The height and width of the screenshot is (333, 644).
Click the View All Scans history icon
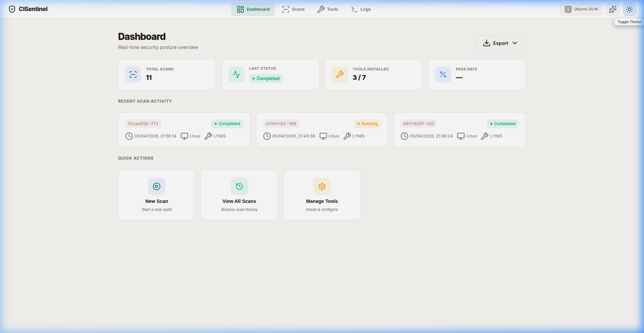[x=239, y=186]
